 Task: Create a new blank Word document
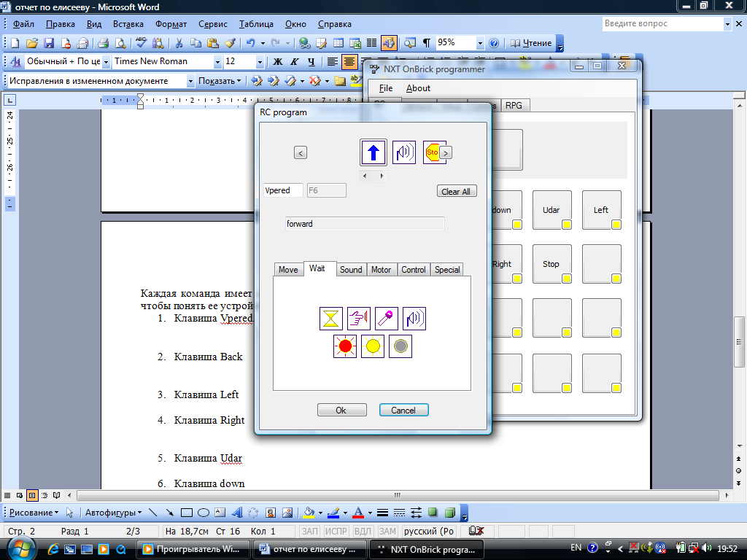[x=15, y=43]
